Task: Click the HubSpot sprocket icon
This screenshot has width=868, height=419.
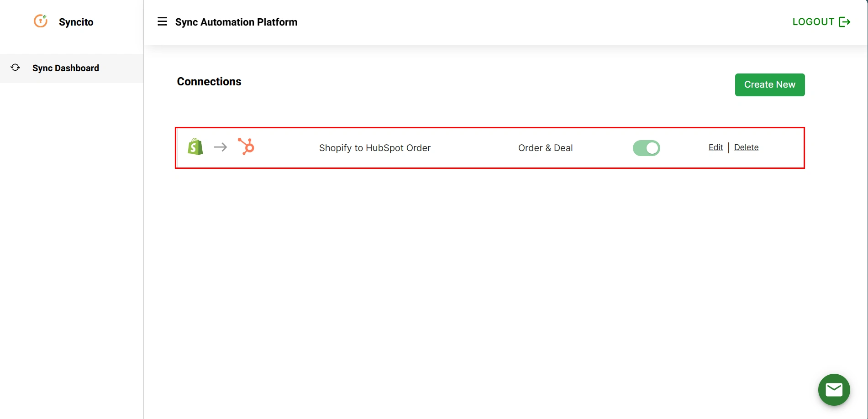Action: pyautogui.click(x=247, y=147)
